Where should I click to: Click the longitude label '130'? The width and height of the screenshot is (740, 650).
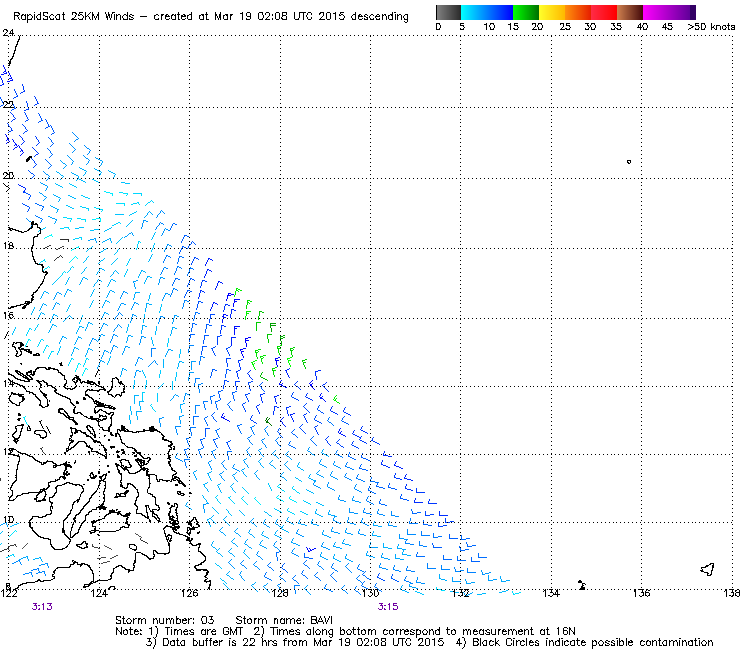[x=370, y=593]
